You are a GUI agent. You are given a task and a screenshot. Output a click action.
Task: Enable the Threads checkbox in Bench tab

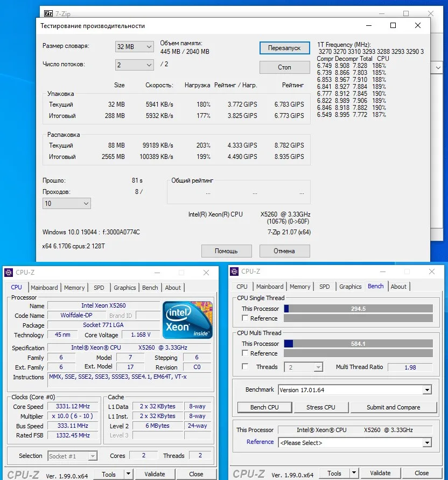click(x=245, y=366)
